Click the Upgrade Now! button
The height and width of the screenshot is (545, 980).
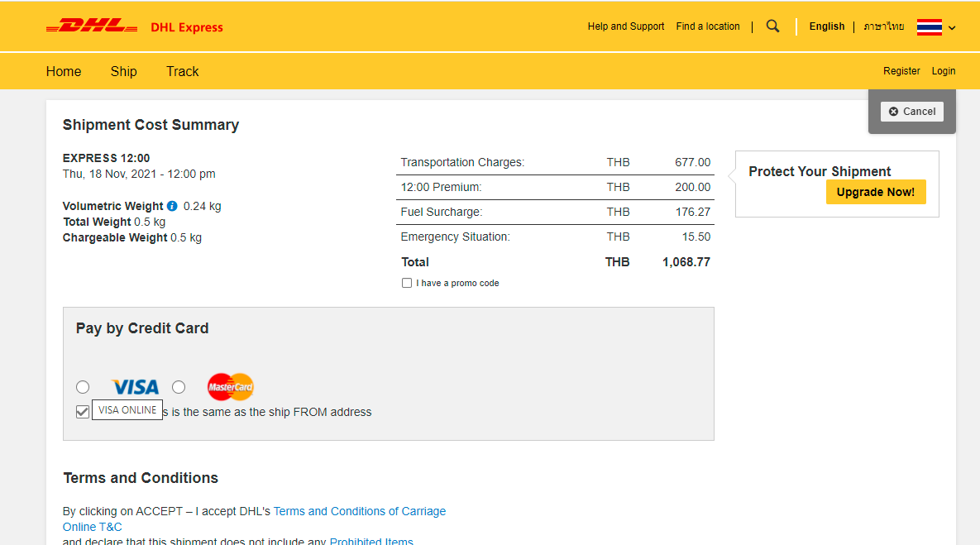click(x=876, y=192)
